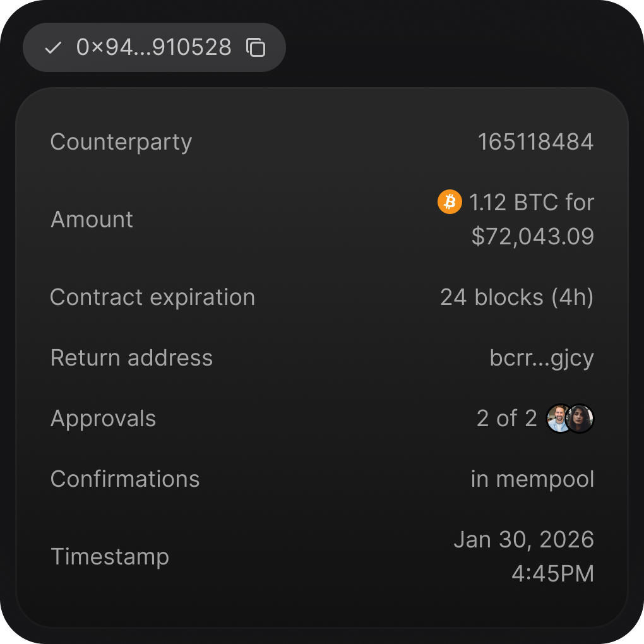This screenshot has width=644, height=644.
Task: Click the dollar value $72,043.09
Action: [532, 236]
